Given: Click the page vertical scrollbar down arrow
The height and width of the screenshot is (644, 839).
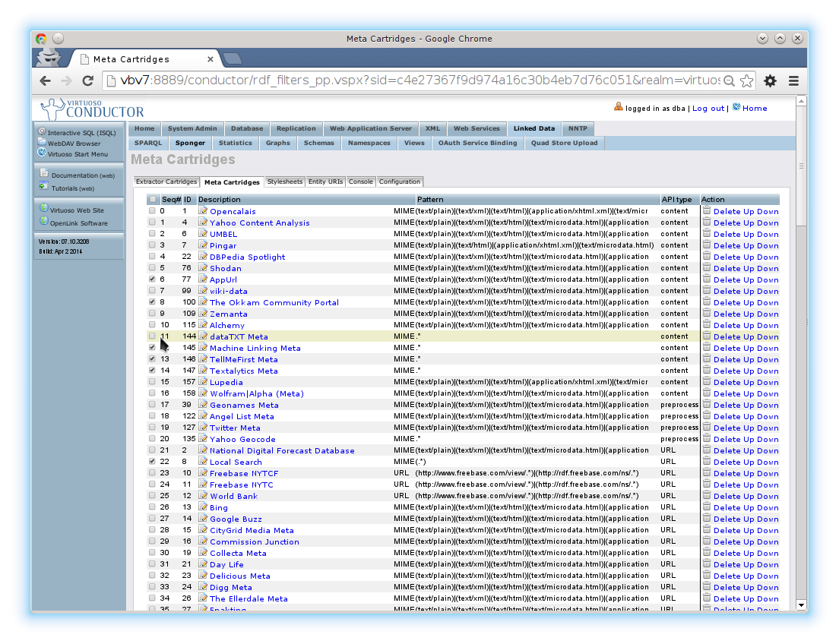Looking at the screenshot, I should pos(800,605).
